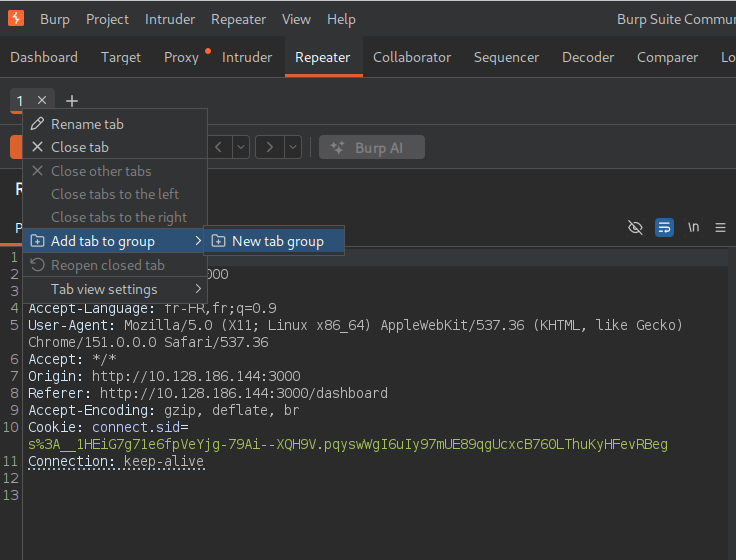Click the green session cookie value
This screenshot has height=560, width=736.
[x=348, y=444]
